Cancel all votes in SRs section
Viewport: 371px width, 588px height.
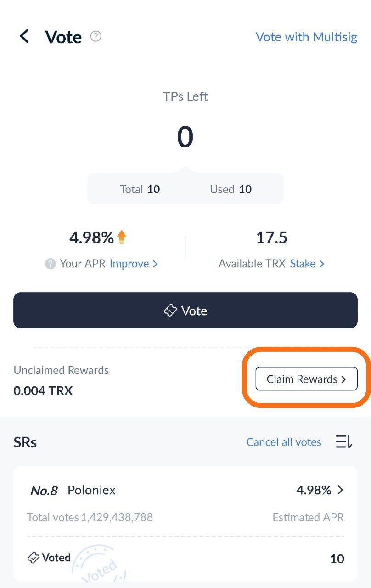click(284, 442)
